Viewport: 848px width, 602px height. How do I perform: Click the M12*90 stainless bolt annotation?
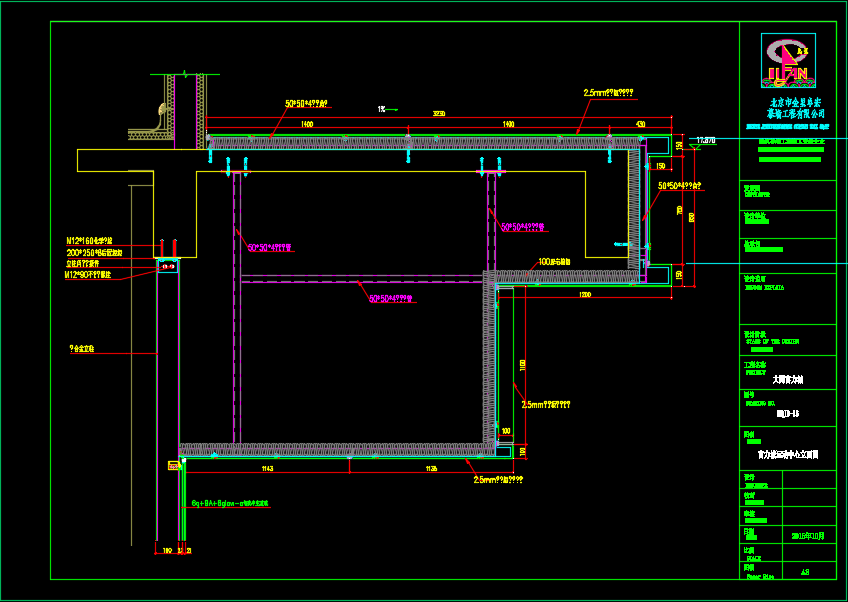tap(92, 273)
